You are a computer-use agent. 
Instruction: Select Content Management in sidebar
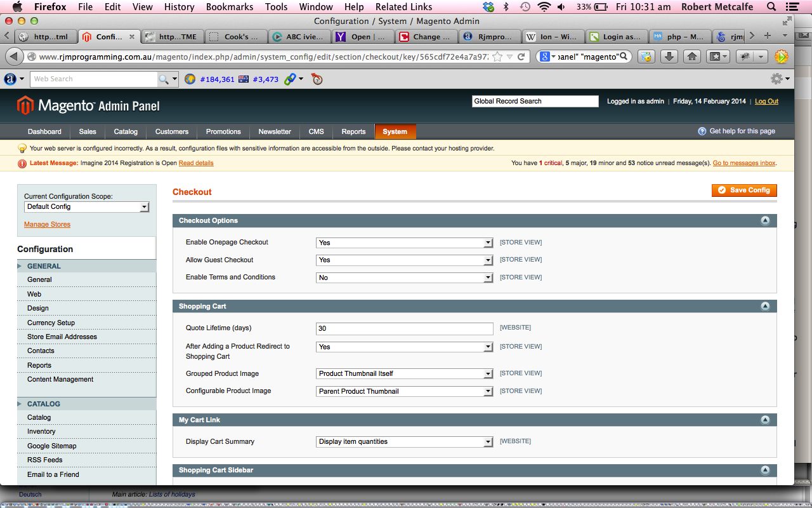coord(60,379)
